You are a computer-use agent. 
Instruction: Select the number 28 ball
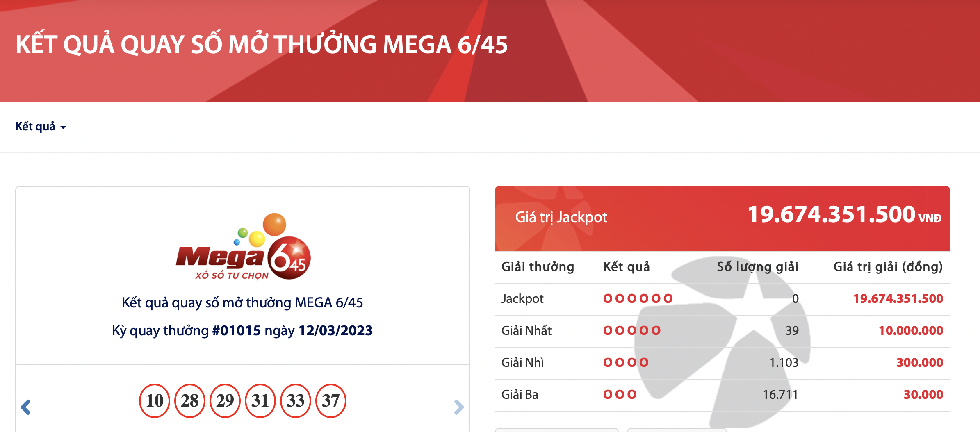pos(190,401)
